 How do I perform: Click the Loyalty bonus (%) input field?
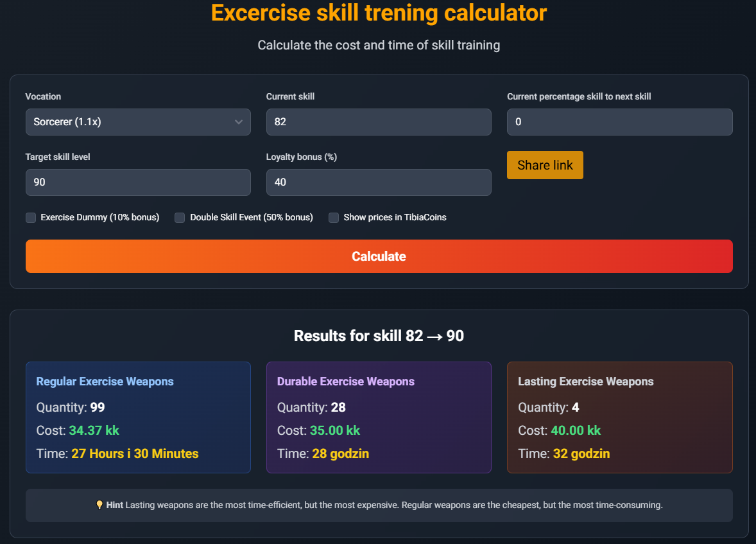pos(379,182)
